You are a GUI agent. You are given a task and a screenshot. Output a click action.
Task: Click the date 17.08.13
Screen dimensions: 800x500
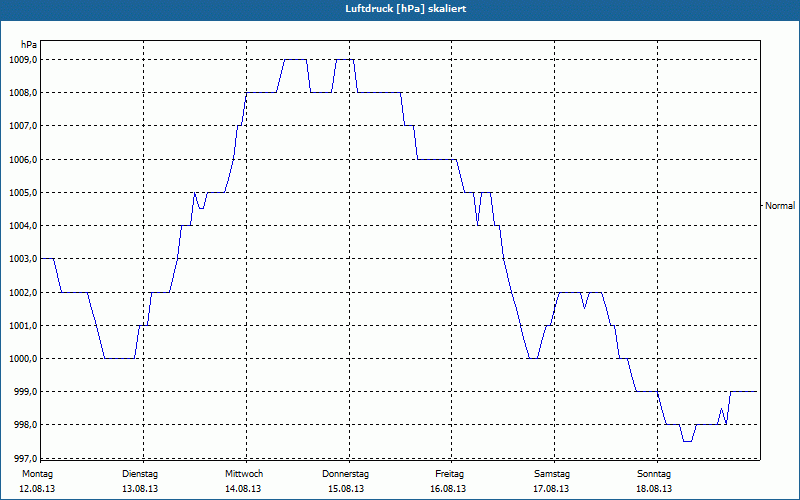coord(551,489)
